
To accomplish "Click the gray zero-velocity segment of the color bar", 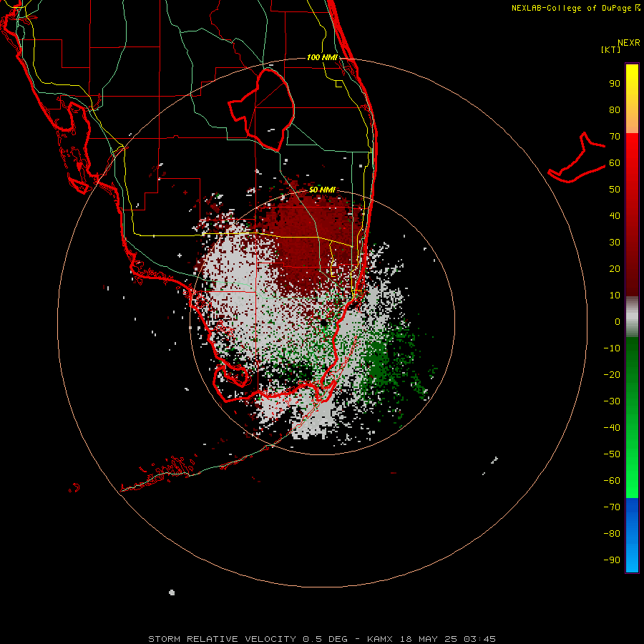I will pyautogui.click(x=632, y=317).
